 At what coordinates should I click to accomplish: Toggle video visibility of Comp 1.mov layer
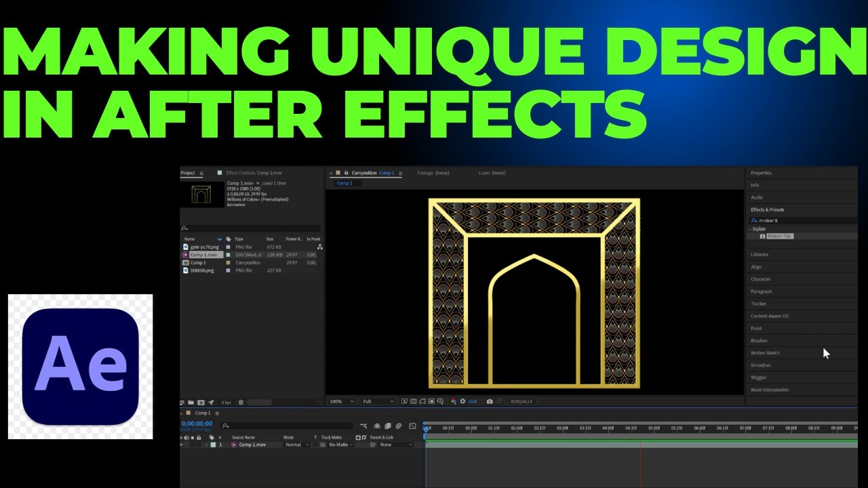pyautogui.click(x=181, y=445)
